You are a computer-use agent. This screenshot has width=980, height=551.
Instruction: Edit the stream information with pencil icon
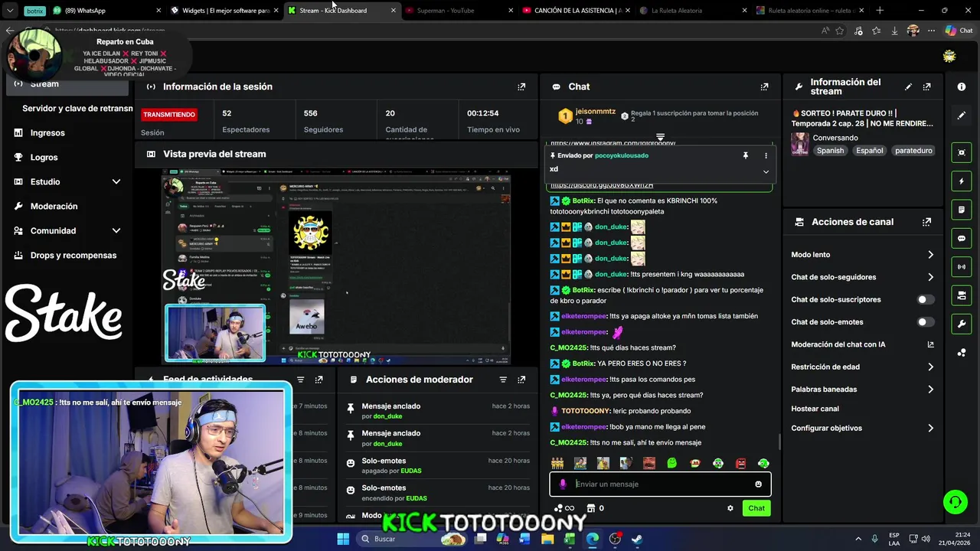tap(908, 86)
